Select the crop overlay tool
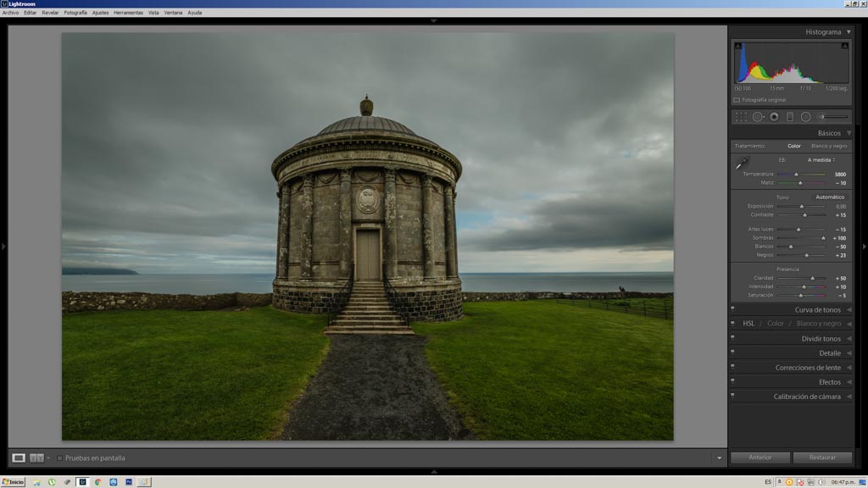The width and height of the screenshot is (868, 488). pyautogui.click(x=741, y=117)
